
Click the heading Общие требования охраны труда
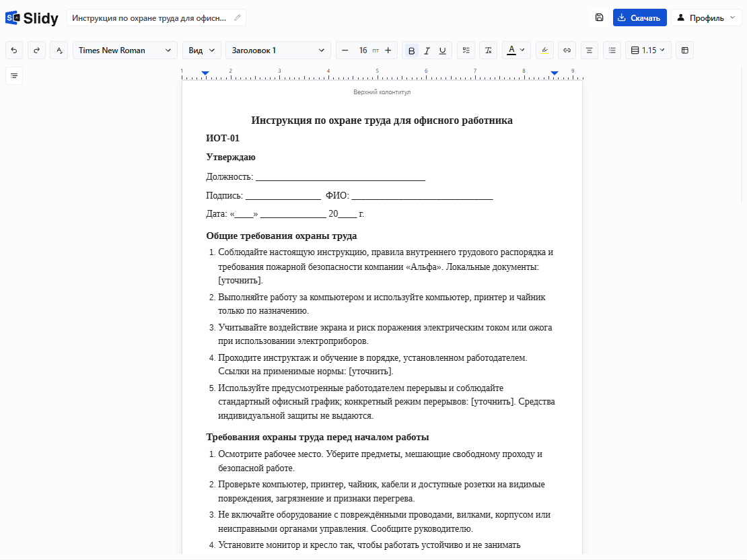(281, 236)
